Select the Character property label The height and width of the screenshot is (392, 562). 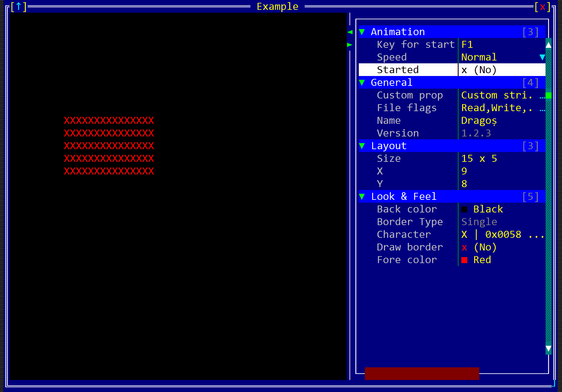tap(404, 235)
